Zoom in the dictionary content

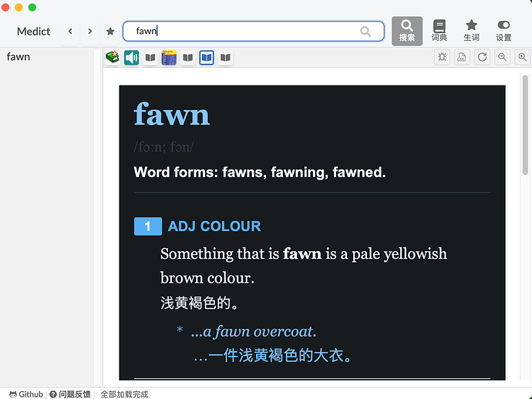coord(523,57)
